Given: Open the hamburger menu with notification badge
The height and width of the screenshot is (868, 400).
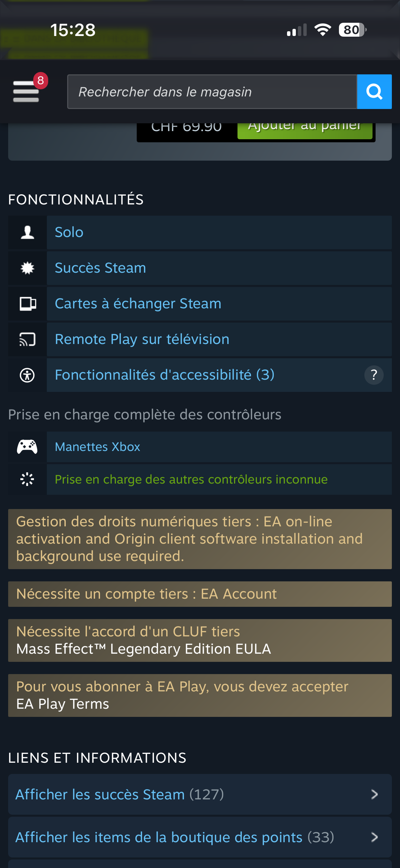Looking at the screenshot, I should click(x=26, y=91).
